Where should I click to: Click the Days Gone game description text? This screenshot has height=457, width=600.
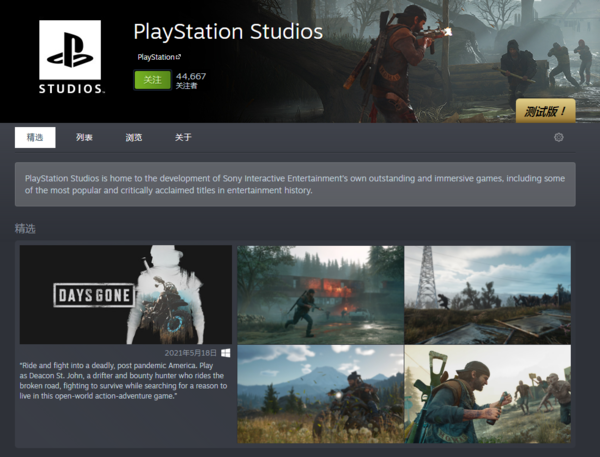coord(123,381)
